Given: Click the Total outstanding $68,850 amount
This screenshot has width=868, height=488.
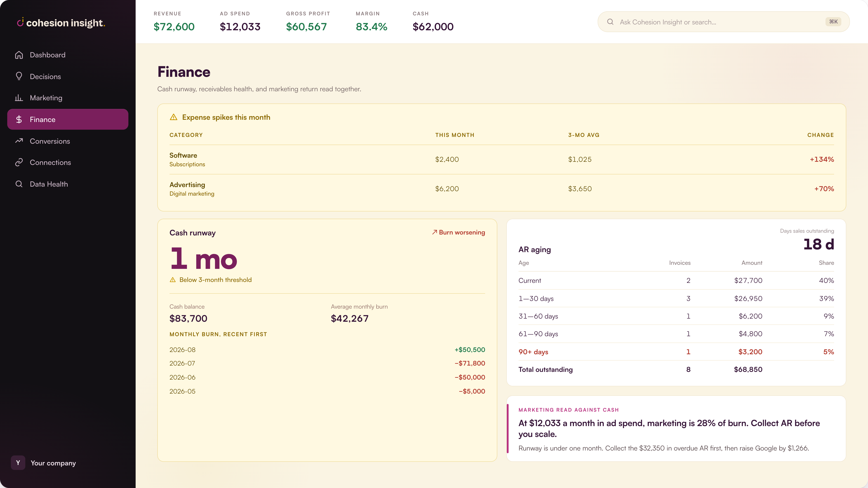Looking at the screenshot, I should pyautogui.click(x=748, y=369).
